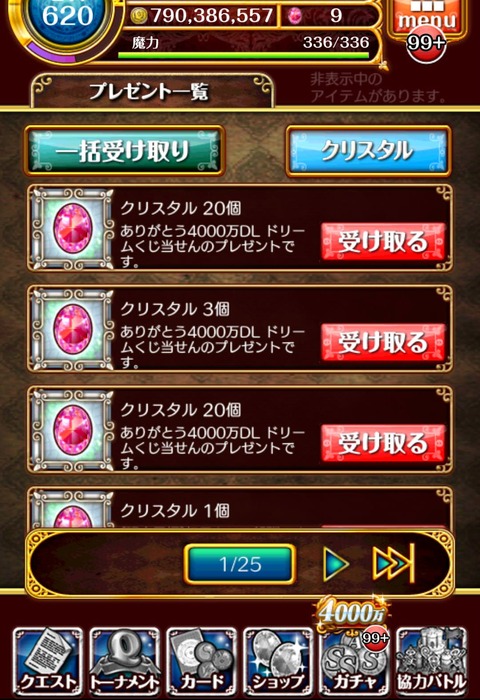Tap the クリスタル 3個 gem thumbnail
This screenshot has width=480, height=700.
(x=73, y=329)
